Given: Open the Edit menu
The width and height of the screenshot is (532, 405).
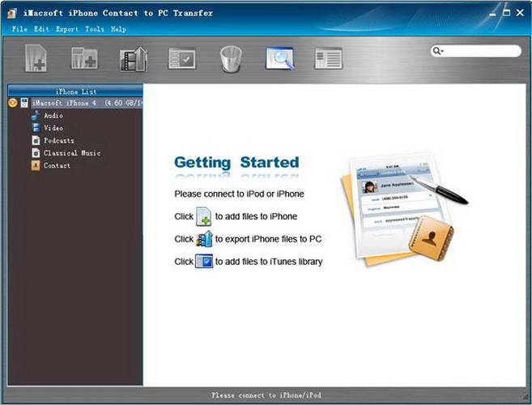Looking at the screenshot, I should coord(41,29).
